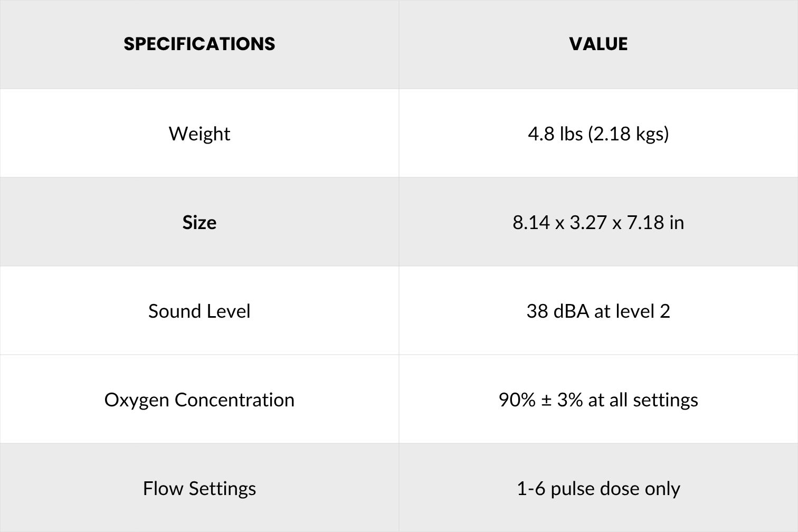
Task: Click the (2.18 kgs) metric weight text
Action: point(628,134)
